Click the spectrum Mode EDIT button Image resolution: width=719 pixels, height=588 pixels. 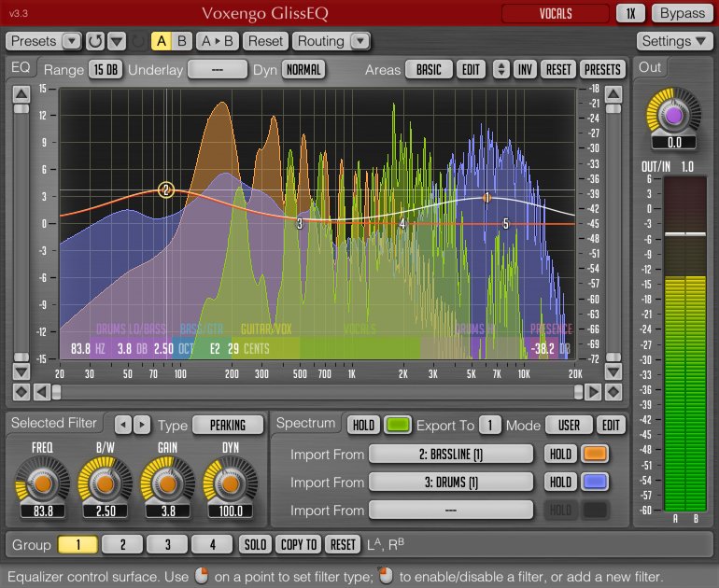pyautogui.click(x=611, y=425)
